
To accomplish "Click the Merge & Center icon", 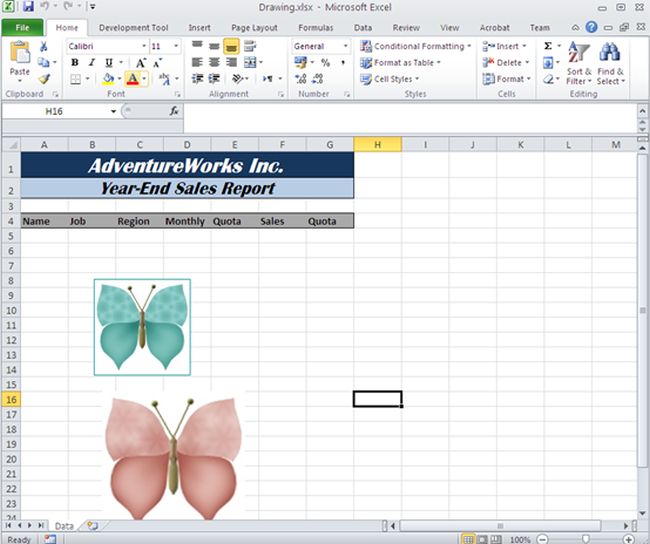I will tap(250, 63).
